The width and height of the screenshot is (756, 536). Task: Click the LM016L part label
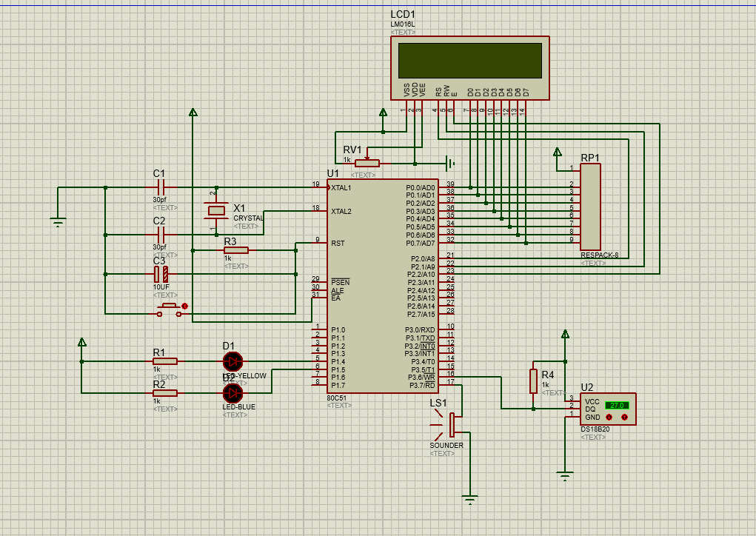coord(403,24)
